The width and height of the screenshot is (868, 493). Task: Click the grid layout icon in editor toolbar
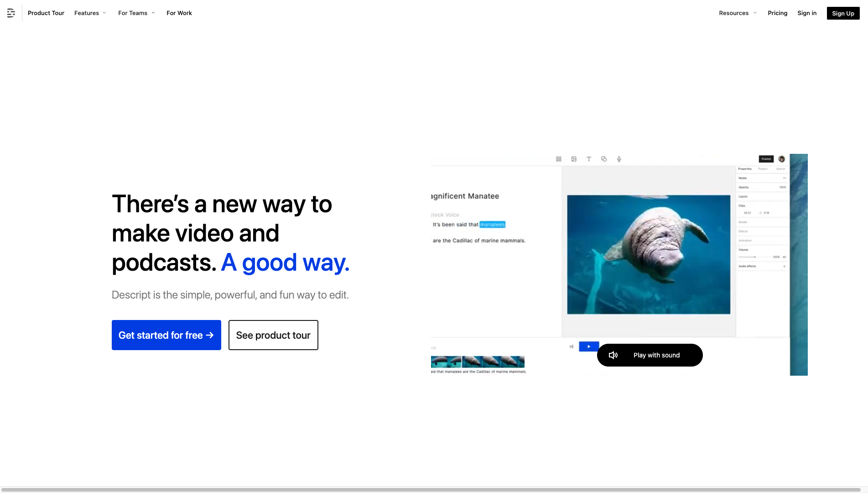(559, 159)
